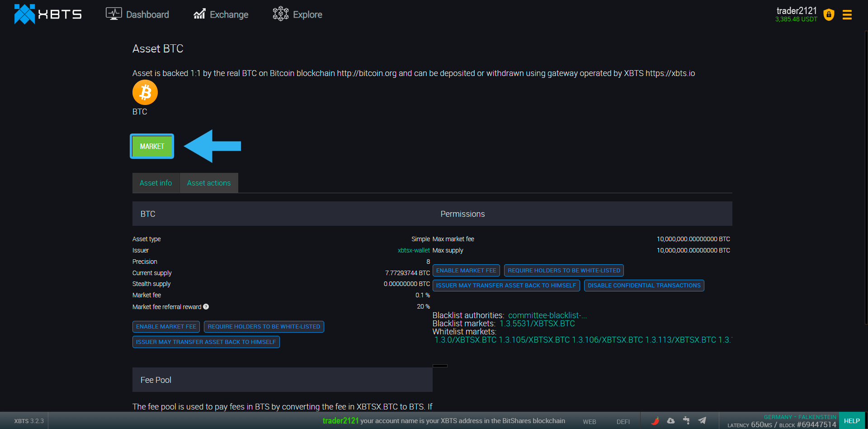Open the Germany - Falkenstein node selector
868x429 pixels.
[x=799, y=417]
